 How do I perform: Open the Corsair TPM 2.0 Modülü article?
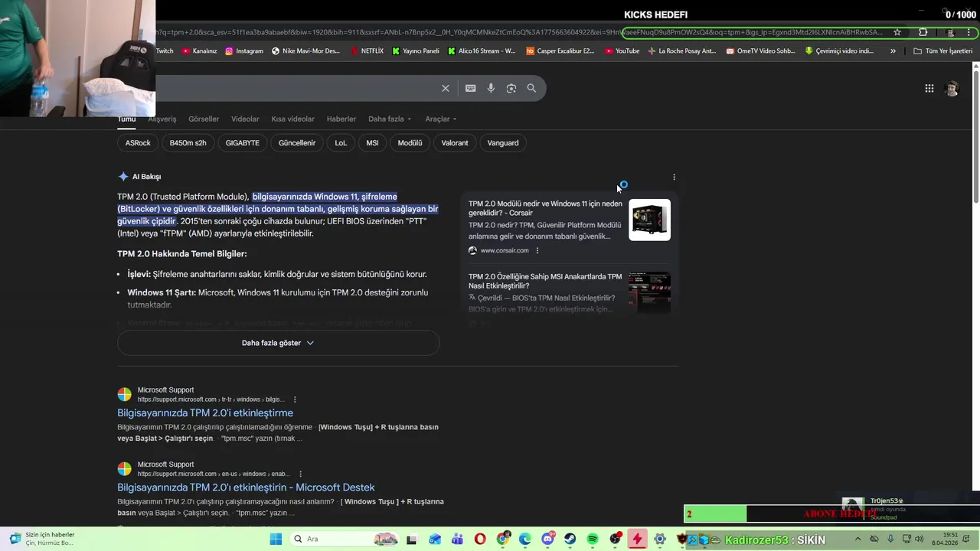545,208
